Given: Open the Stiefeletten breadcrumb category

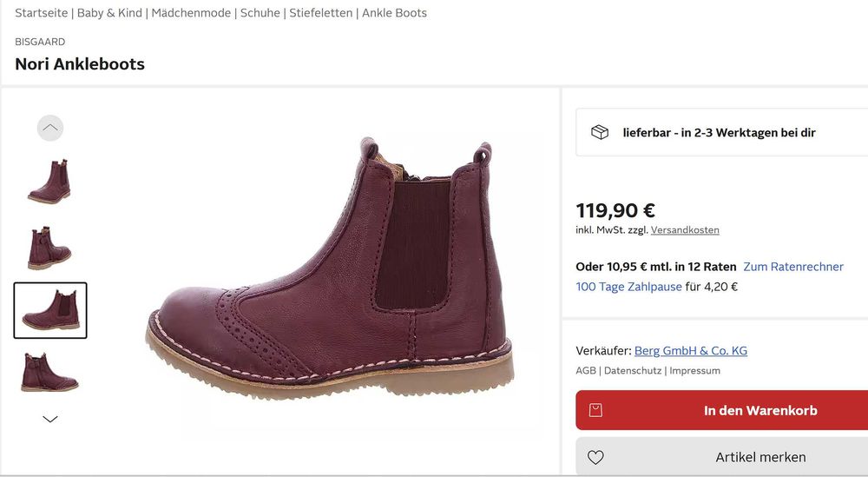Looking at the screenshot, I should tap(321, 13).
